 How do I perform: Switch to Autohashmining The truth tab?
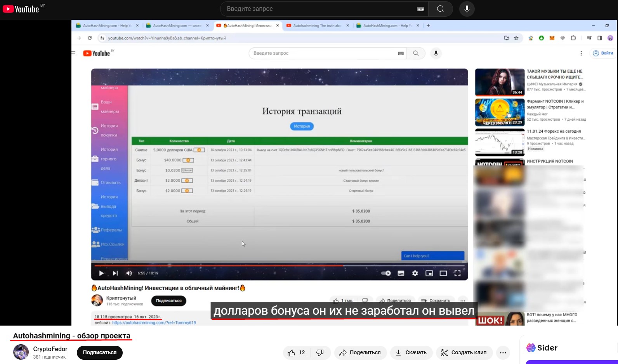[317, 26]
